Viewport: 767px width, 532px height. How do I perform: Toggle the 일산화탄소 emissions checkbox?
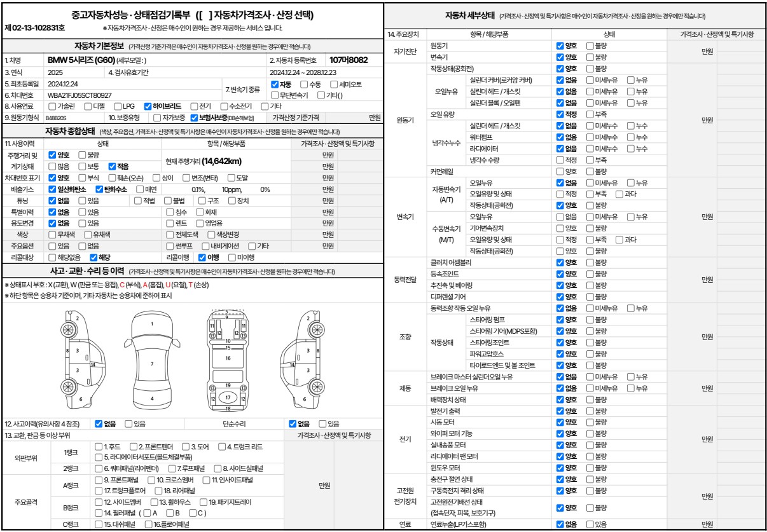tap(52, 189)
